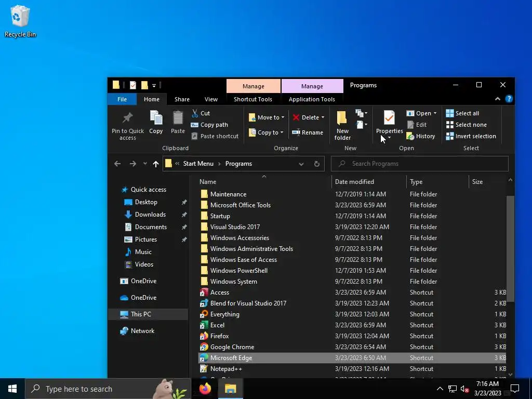
Task: Sort by Date modified column
Action: point(368,181)
